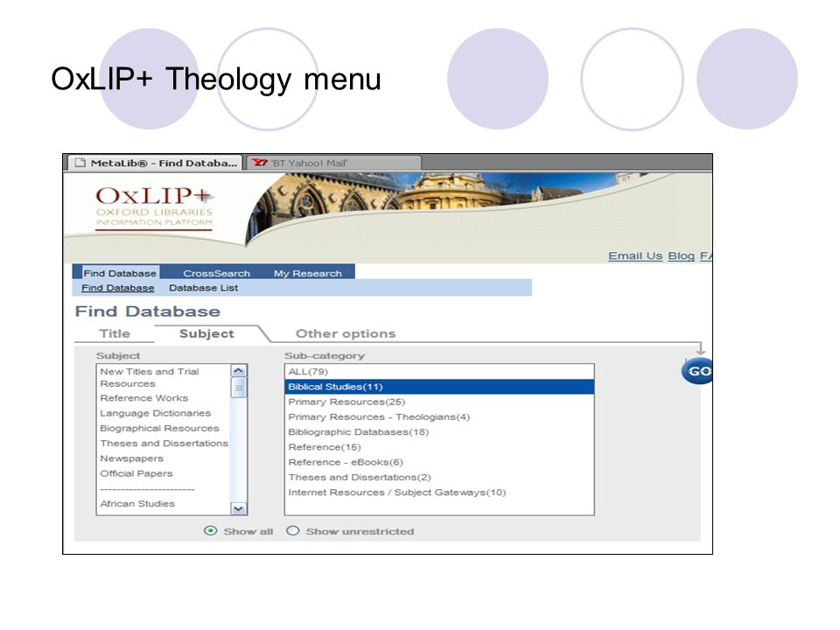Click the blue GO button
The width and height of the screenshot is (840, 630).
[697, 371]
